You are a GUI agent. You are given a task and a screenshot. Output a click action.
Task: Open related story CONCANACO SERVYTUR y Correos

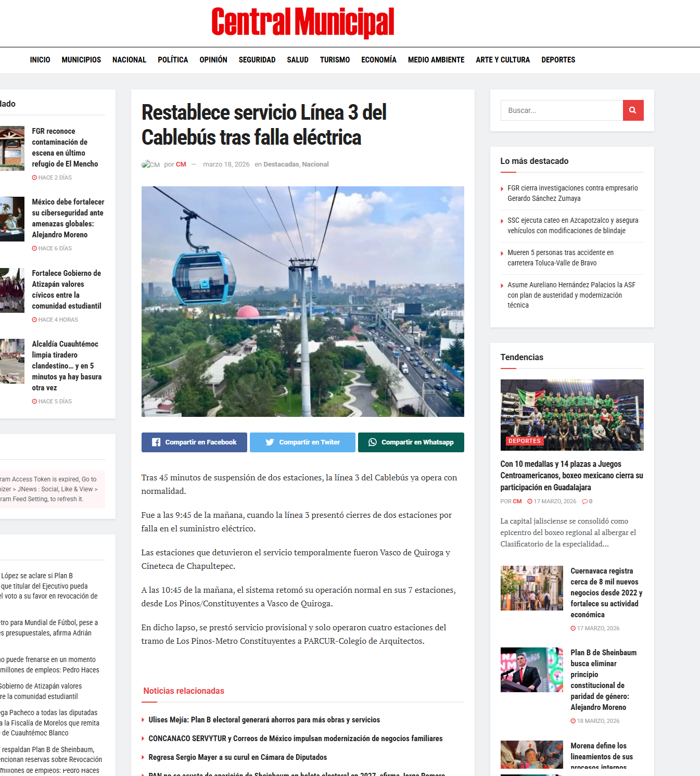(296, 739)
